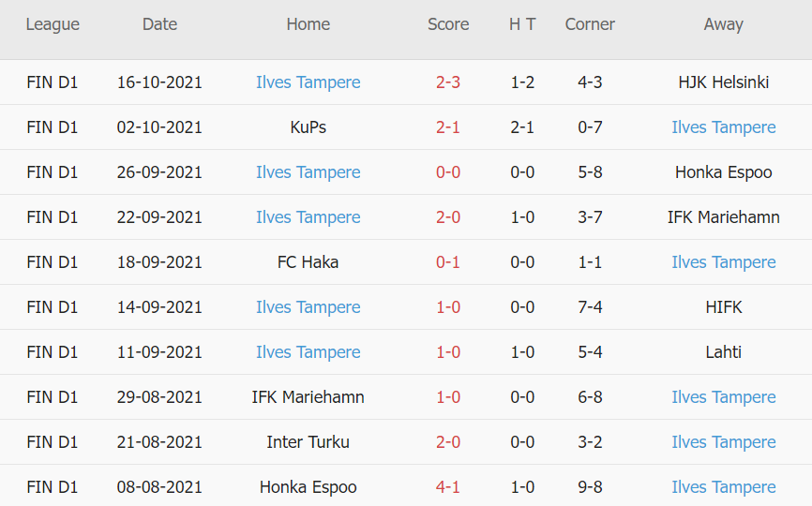Screen dimensions: 812x506
Task: Open HJK Helsinki team link
Action: tap(723, 82)
